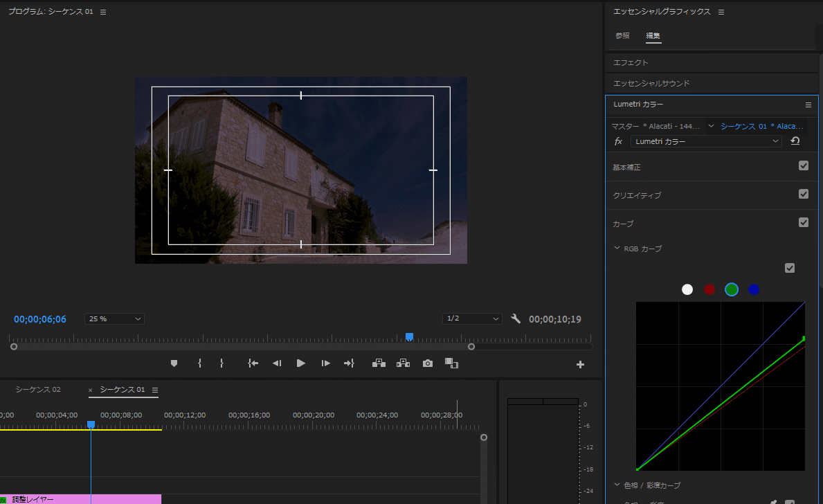This screenshot has height=504, width=823.
Task: Click the Add Marker icon
Action: (174, 363)
